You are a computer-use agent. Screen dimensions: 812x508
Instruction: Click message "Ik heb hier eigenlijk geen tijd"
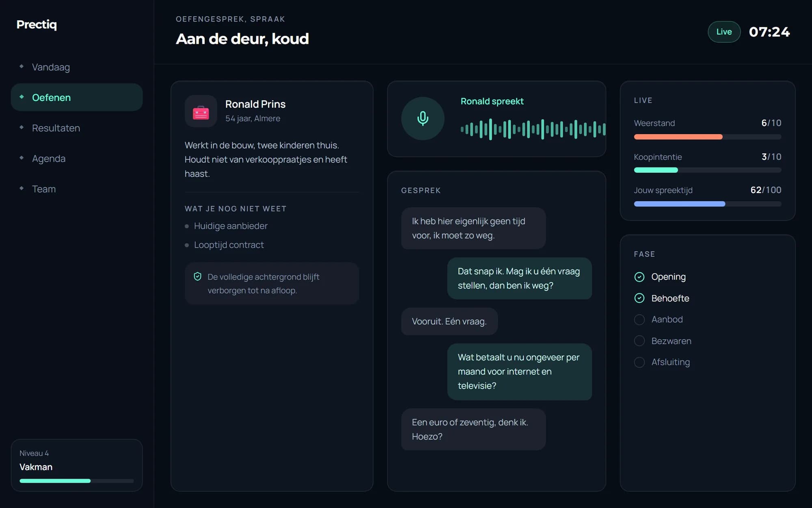point(473,228)
